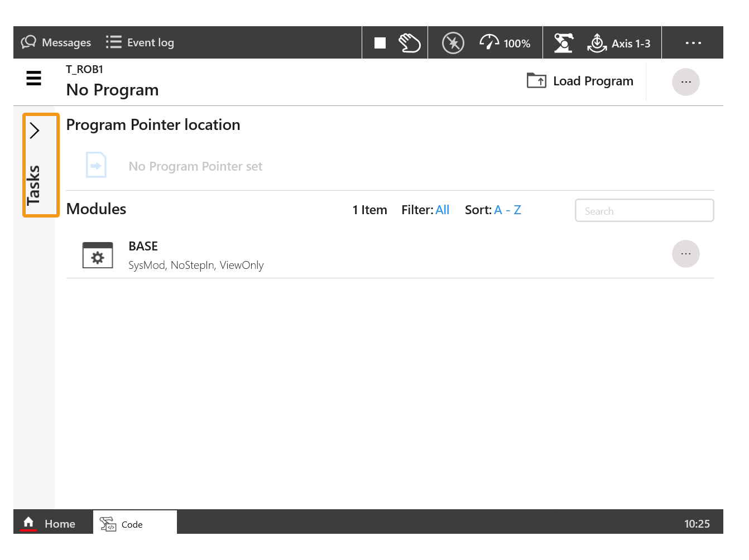The width and height of the screenshot is (749, 560).
Task: Open the top bar overflow dots menu
Action: [693, 43]
